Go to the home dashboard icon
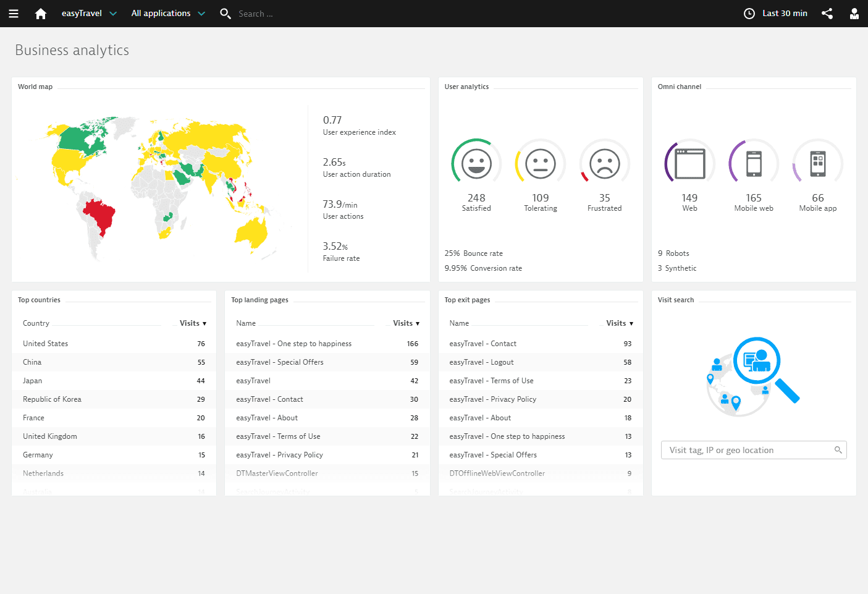 [41, 14]
